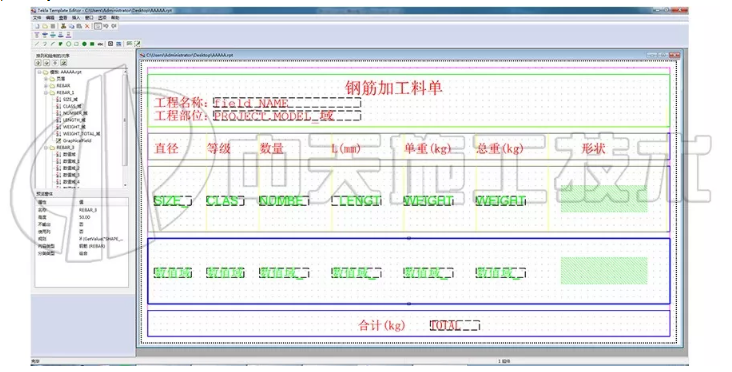Viewport: 732px width, 372px height.
Task: Click the 合计(kg) label text
Action: pos(381,325)
